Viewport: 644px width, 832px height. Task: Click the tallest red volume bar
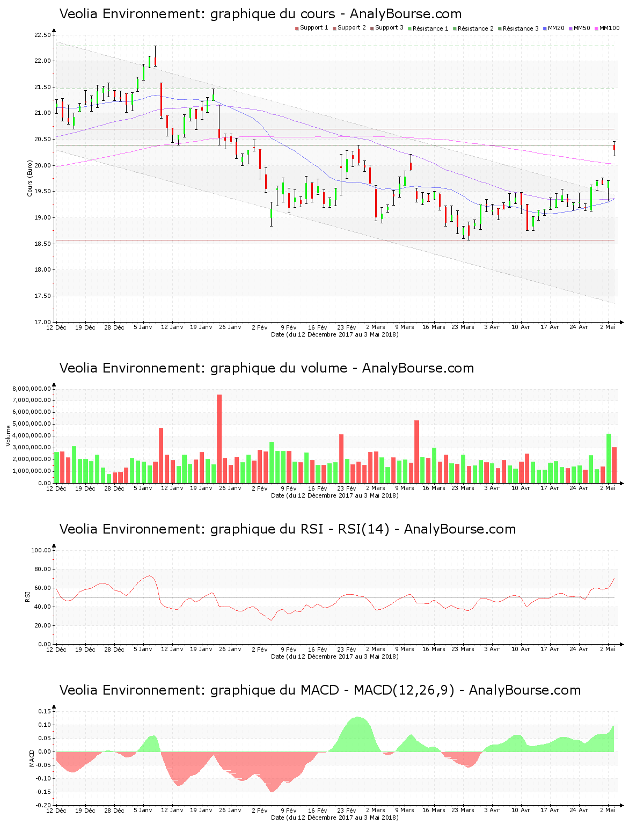[219, 439]
